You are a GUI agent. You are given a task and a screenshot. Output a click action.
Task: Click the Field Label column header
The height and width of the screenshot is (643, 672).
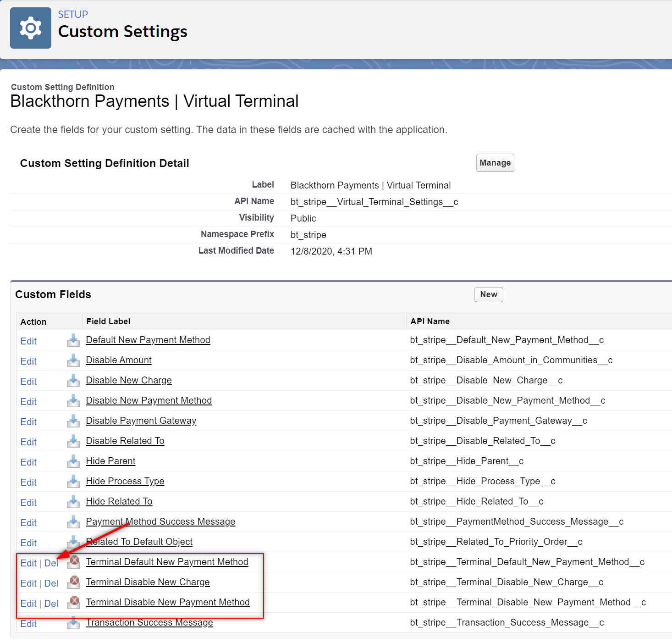(108, 321)
